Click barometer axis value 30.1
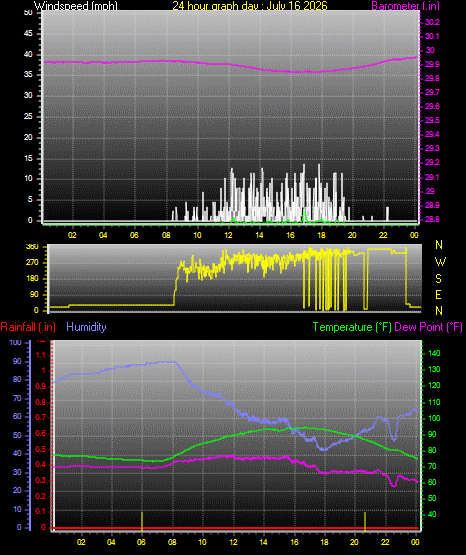The height and width of the screenshot is (555, 466). click(432, 36)
